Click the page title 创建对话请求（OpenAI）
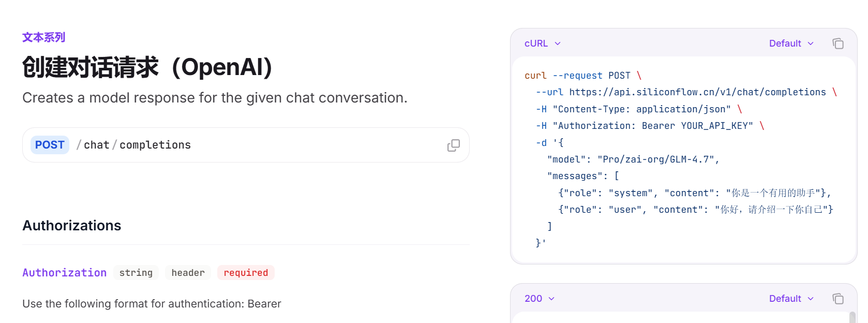The height and width of the screenshot is (323, 868). [x=147, y=67]
